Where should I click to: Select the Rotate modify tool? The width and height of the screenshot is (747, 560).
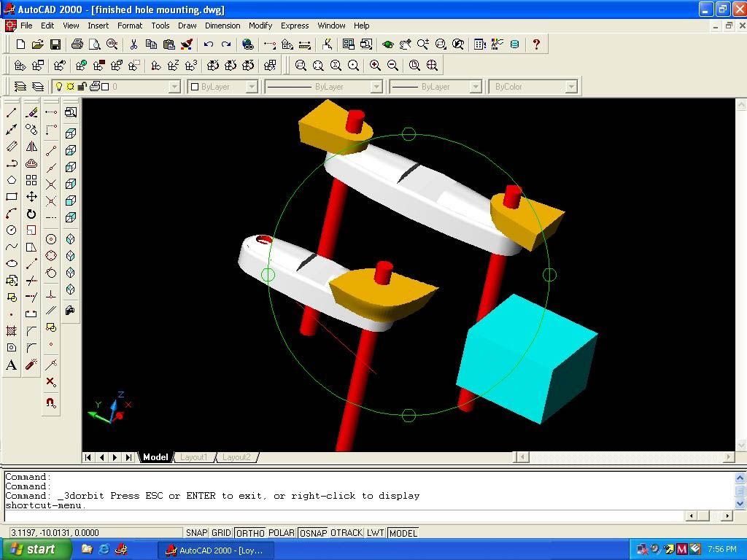click(31, 214)
